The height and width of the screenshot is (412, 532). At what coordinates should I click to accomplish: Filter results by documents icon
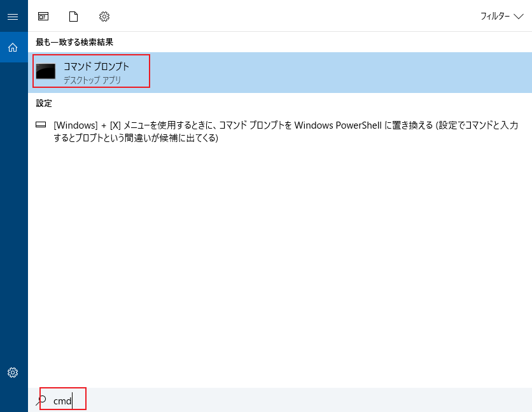73,17
